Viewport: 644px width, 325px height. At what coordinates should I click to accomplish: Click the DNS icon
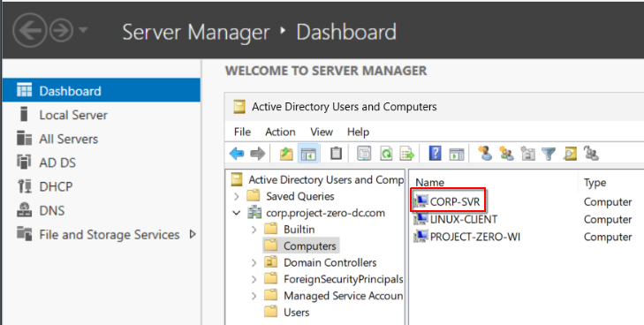pos(24,210)
